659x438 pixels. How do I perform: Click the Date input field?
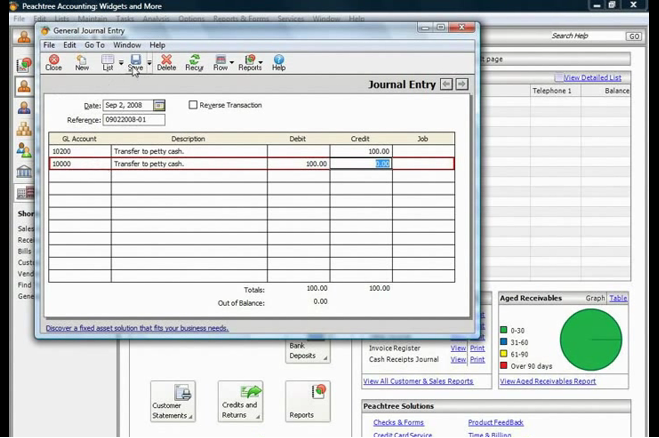click(128, 105)
